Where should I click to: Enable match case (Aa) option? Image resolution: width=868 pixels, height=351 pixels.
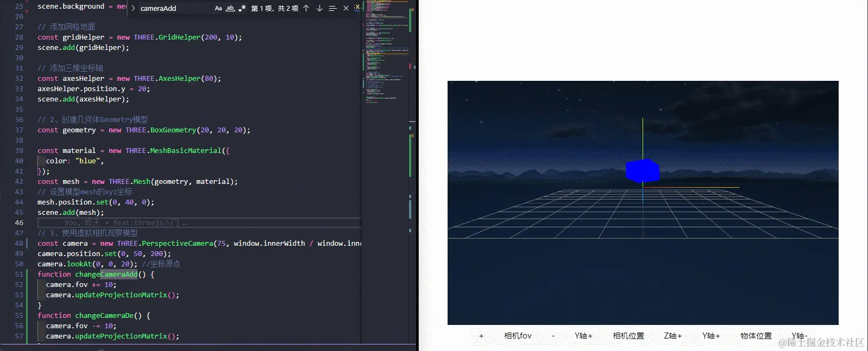(x=218, y=8)
